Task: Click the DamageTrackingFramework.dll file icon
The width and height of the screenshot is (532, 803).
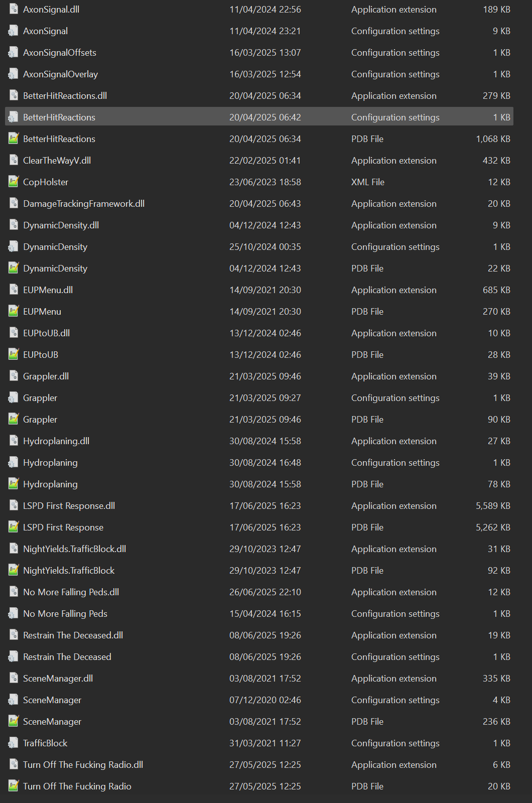Action: [x=14, y=204]
